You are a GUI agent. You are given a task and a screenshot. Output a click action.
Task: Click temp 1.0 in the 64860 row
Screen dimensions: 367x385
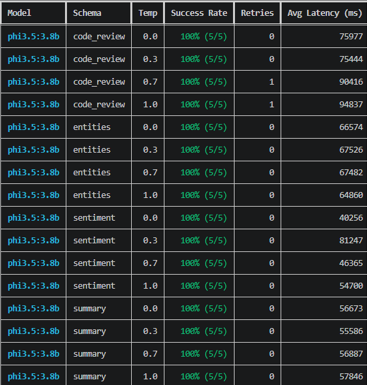point(150,195)
